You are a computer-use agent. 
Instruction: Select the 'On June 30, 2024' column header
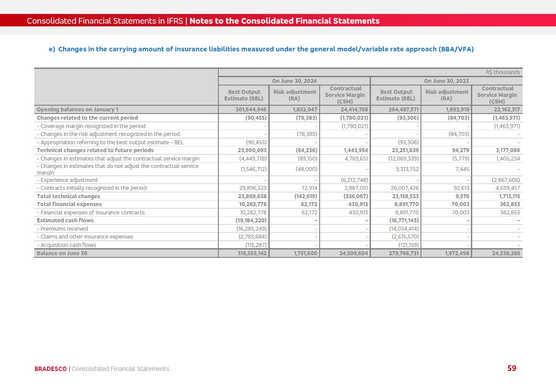(294, 81)
